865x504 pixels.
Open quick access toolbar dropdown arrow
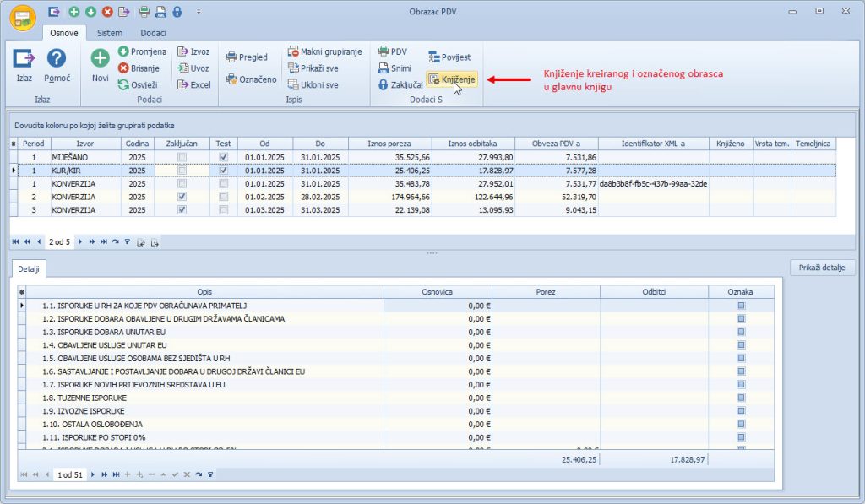coord(199,12)
